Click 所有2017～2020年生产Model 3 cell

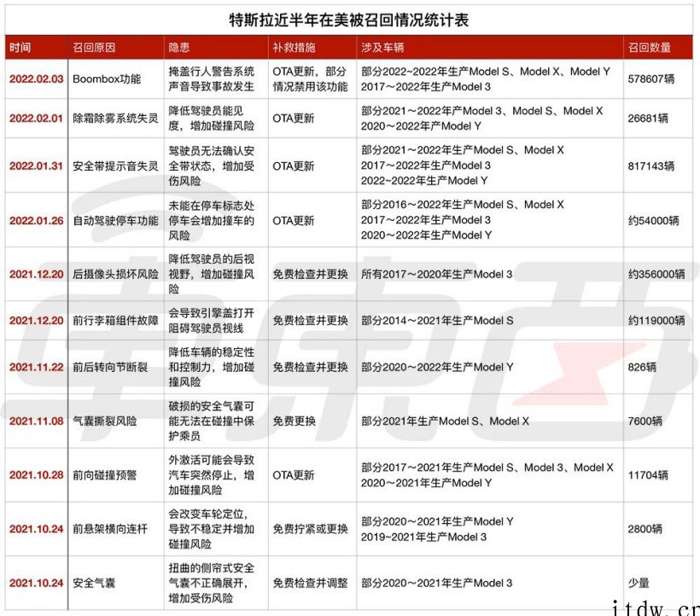point(436,274)
